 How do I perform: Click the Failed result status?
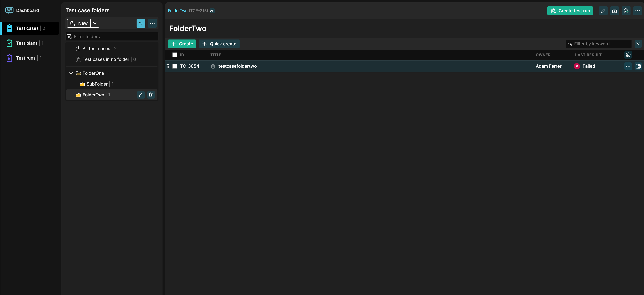[589, 66]
